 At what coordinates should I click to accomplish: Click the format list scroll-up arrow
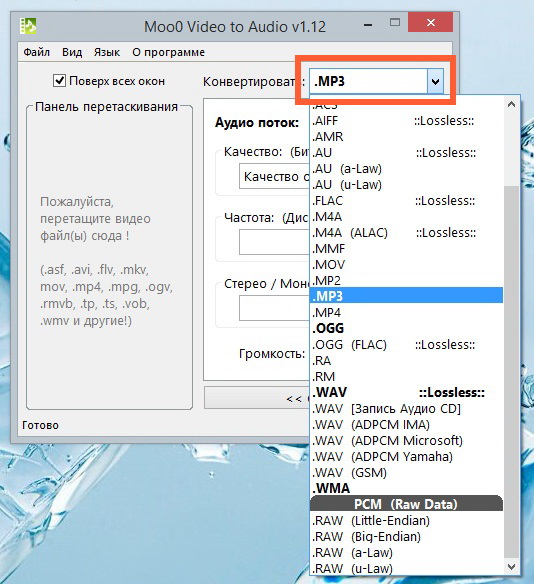coord(511,105)
